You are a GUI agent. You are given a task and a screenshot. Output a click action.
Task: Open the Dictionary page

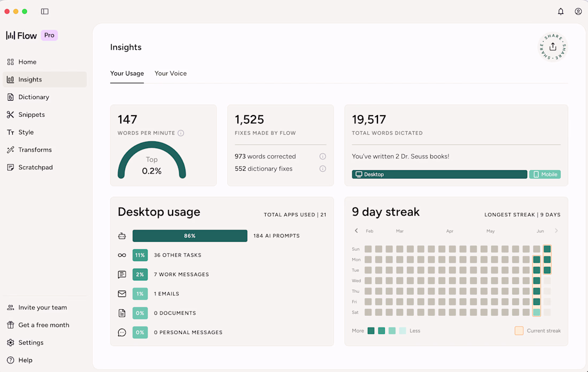[44, 97]
